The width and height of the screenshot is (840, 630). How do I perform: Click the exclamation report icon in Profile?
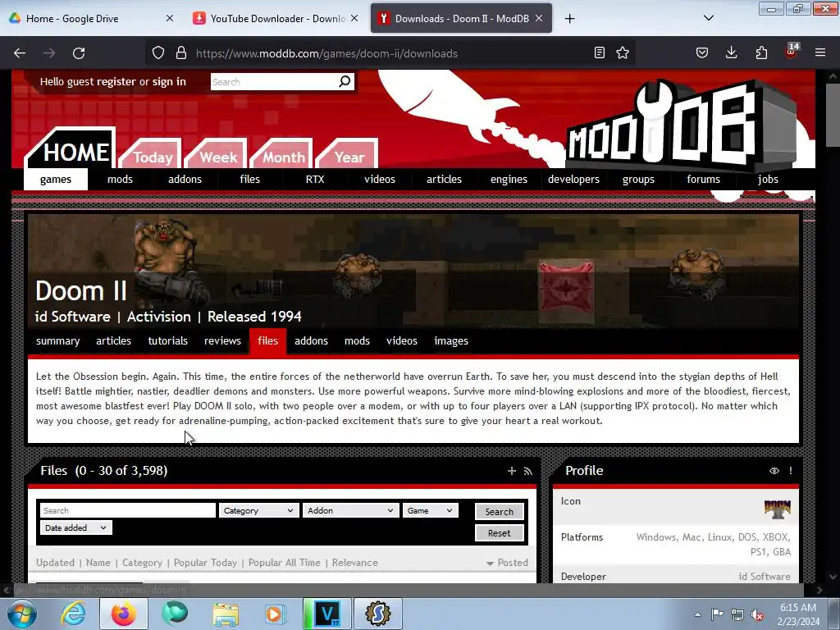791,470
